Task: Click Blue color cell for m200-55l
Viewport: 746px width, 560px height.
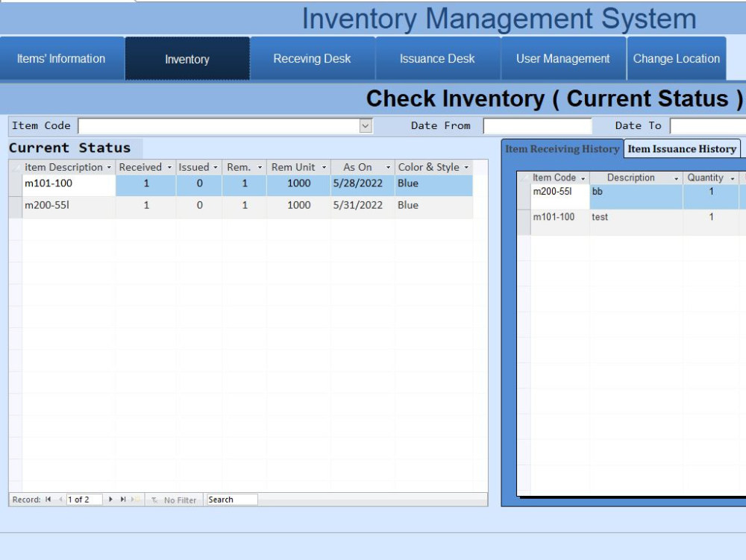Action: [x=433, y=207]
